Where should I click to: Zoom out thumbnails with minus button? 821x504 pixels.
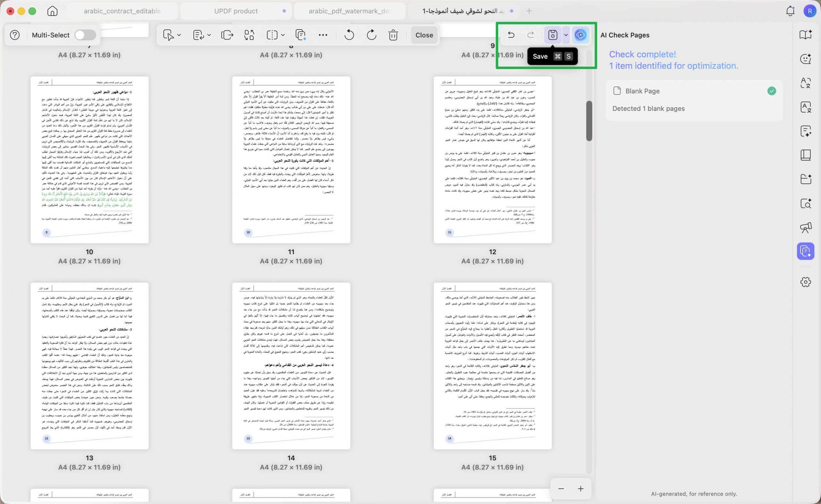pos(561,489)
